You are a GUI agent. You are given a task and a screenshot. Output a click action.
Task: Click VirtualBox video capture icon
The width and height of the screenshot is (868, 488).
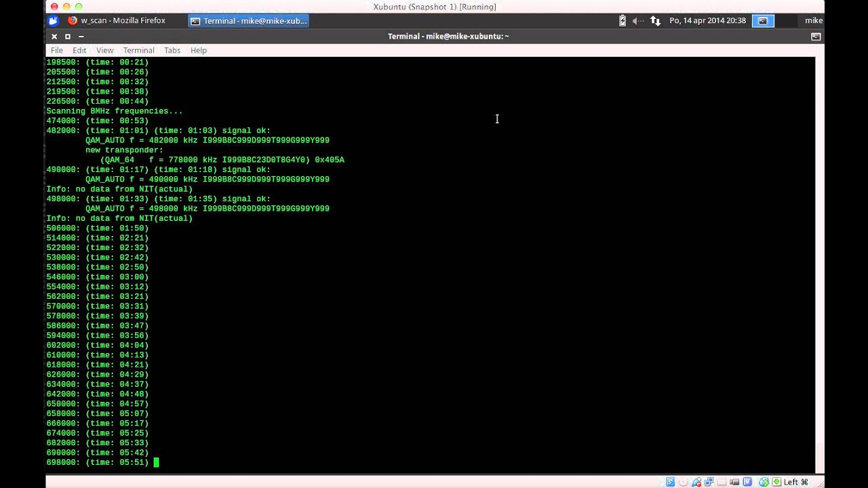click(734, 482)
